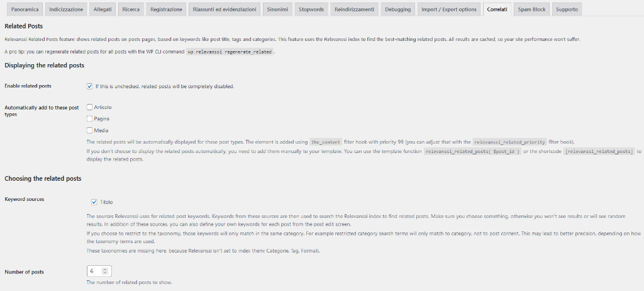Switch to the Sinonimi tab
Image resolution: width=644 pixels, height=291 pixels.
277,9
